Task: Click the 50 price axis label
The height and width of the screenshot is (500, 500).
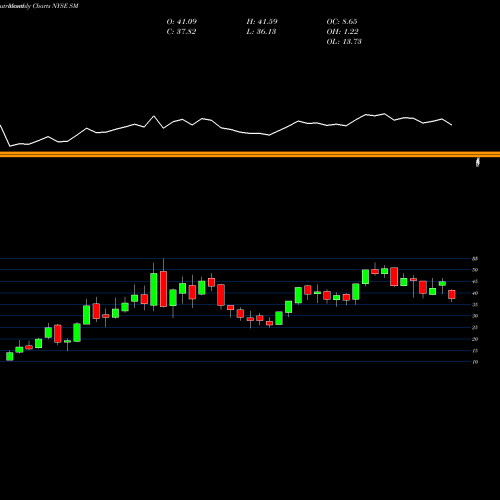Action: (475, 270)
